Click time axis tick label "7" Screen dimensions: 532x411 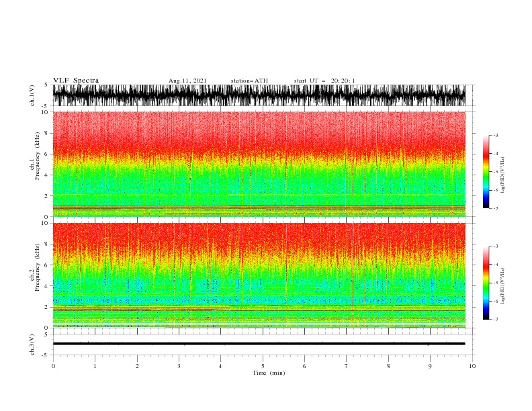[347, 366]
